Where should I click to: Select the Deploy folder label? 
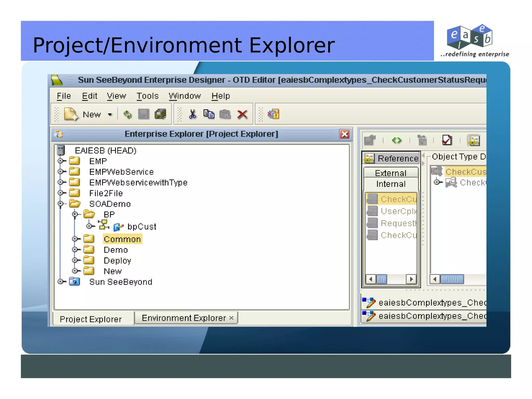[x=117, y=260]
